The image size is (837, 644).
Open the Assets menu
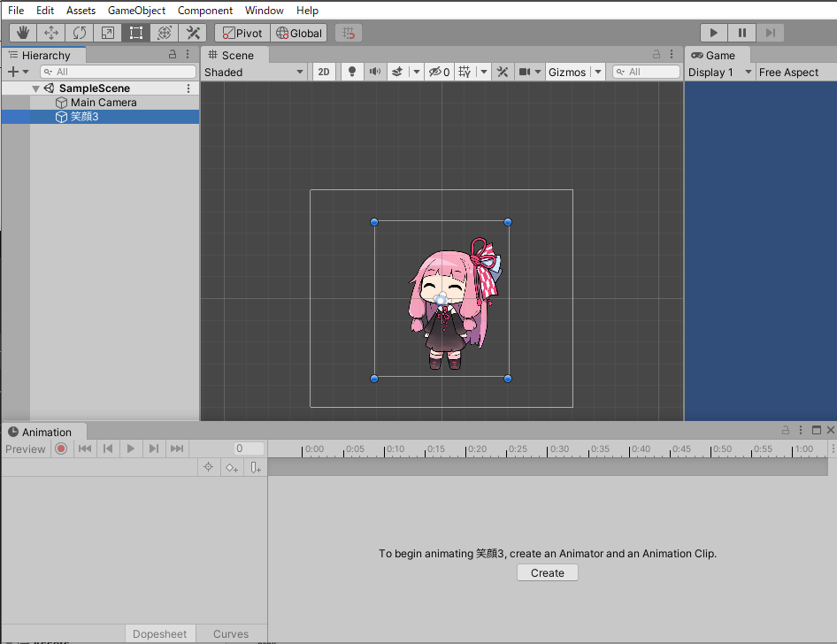pyautogui.click(x=81, y=10)
